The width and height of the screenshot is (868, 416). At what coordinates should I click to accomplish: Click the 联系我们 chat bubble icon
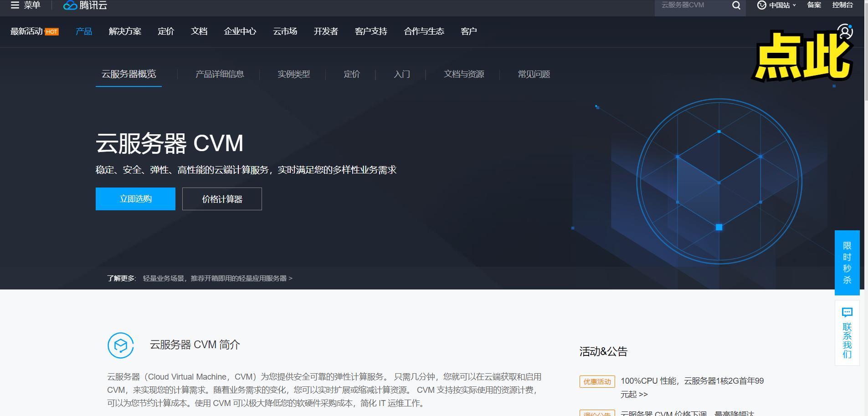847,312
